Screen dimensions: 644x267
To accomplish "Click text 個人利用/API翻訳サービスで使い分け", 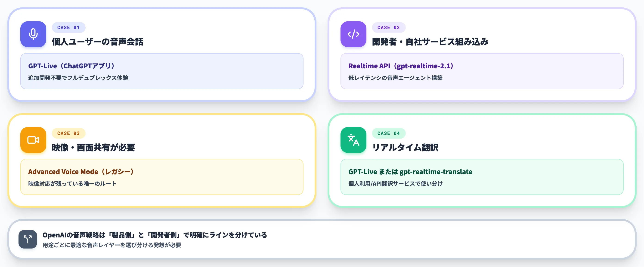I will pyautogui.click(x=395, y=184).
